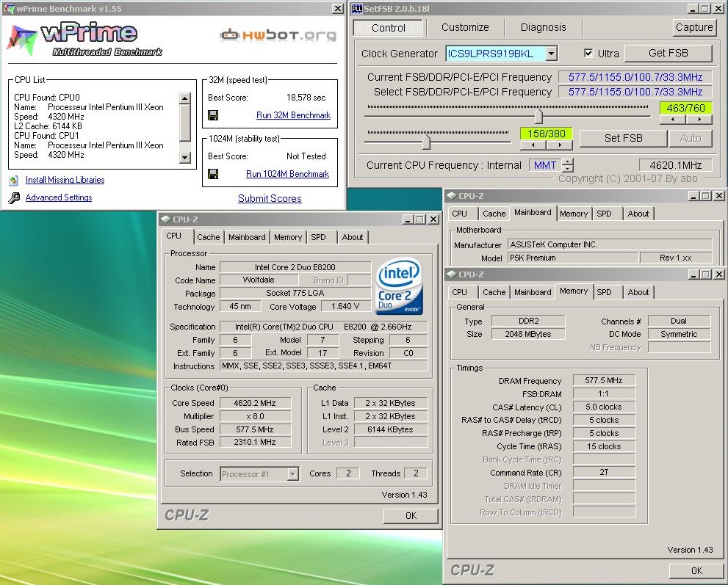Click the save icon beside Run 1024M Benchmark
Screen dimensions: 728x585
point(213,174)
